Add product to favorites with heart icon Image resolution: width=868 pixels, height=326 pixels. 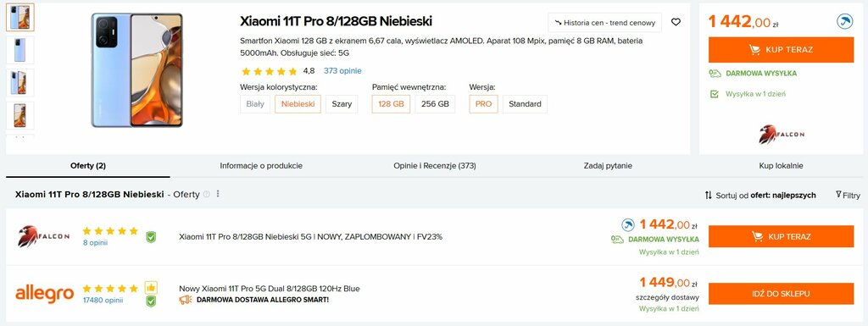click(x=676, y=22)
